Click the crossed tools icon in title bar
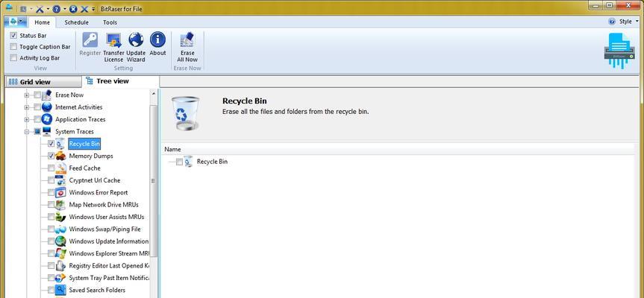This screenshot has height=298, width=644. tap(40, 9)
